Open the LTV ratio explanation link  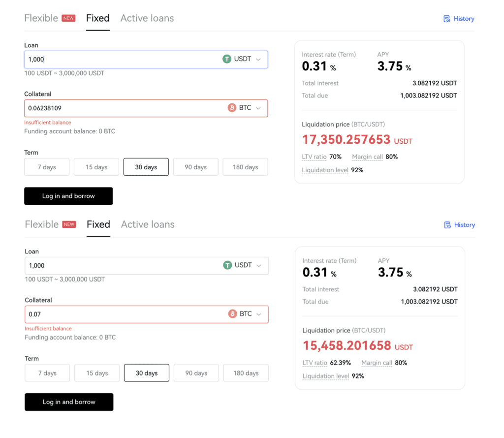click(314, 156)
